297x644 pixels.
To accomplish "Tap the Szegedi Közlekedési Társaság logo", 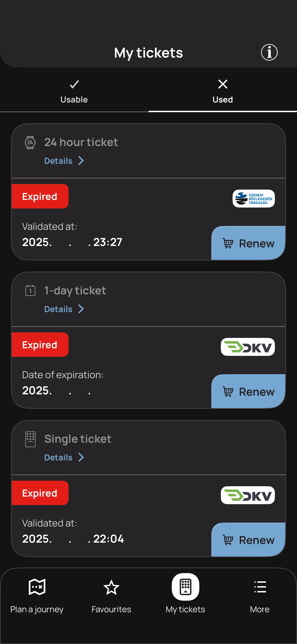I will tap(253, 199).
